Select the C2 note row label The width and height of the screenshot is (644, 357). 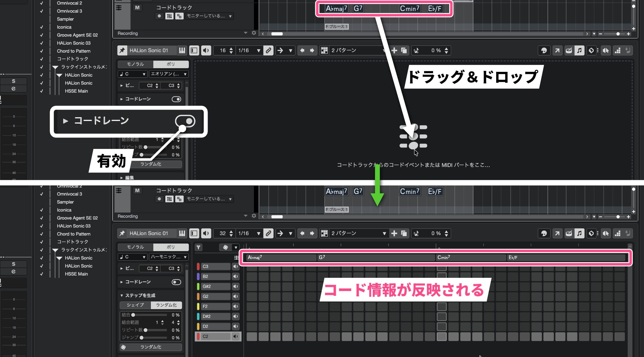tap(215, 336)
